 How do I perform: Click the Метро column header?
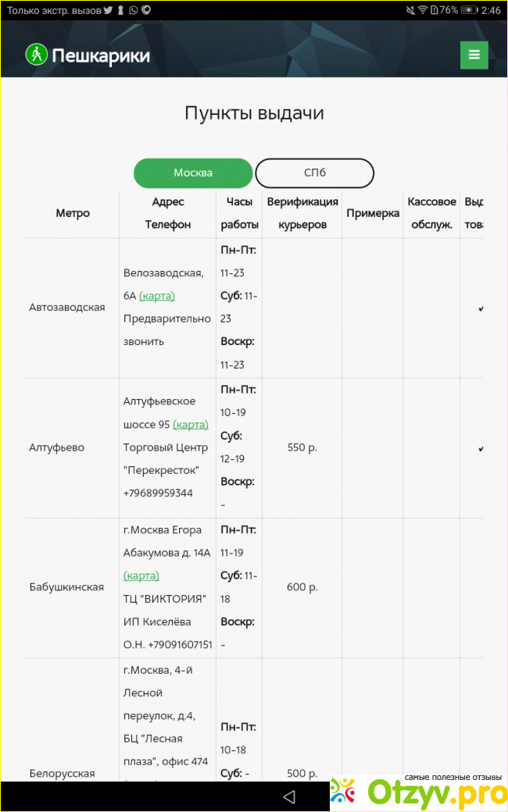point(73,213)
